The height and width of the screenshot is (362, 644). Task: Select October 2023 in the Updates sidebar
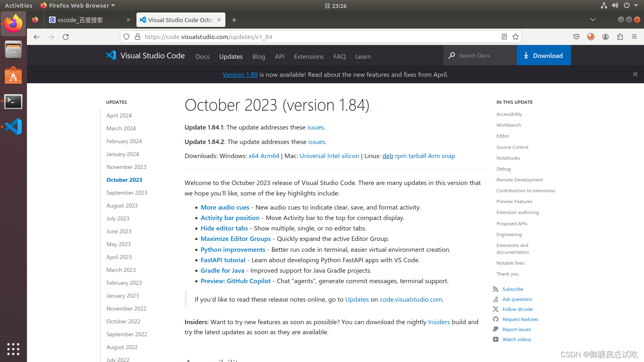124,180
